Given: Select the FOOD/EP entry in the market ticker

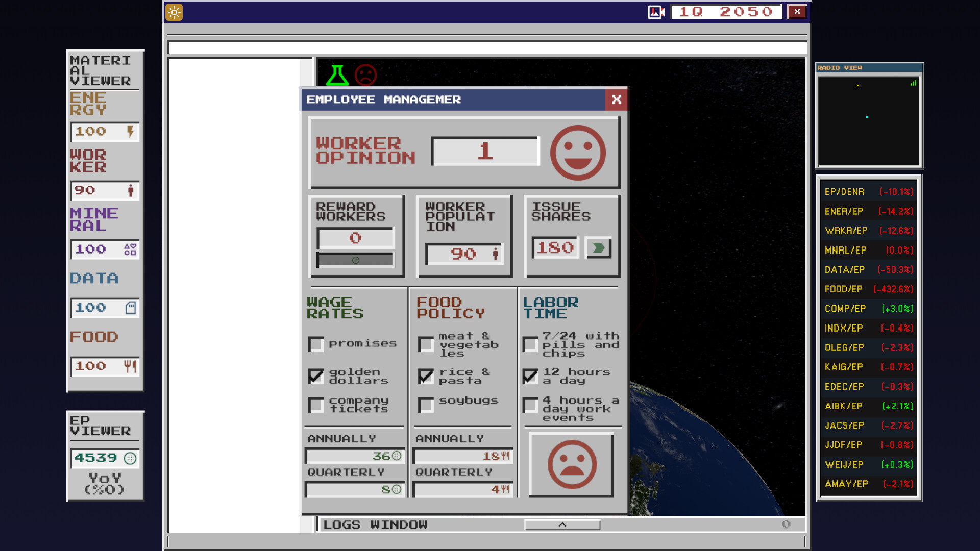Looking at the screenshot, I should pyautogui.click(x=868, y=289).
